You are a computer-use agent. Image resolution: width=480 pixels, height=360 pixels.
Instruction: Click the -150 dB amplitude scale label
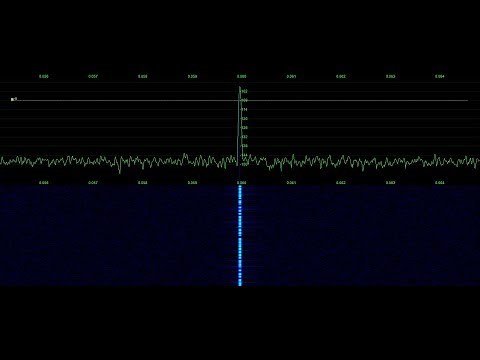tap(244, 164)
